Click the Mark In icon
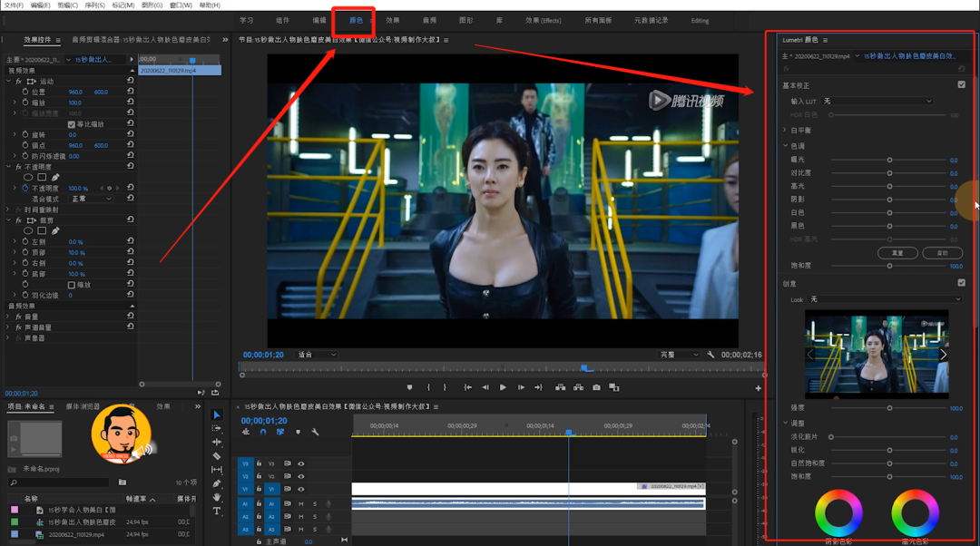The height and width of the screenshot is (546, 980). pos(428,387)
